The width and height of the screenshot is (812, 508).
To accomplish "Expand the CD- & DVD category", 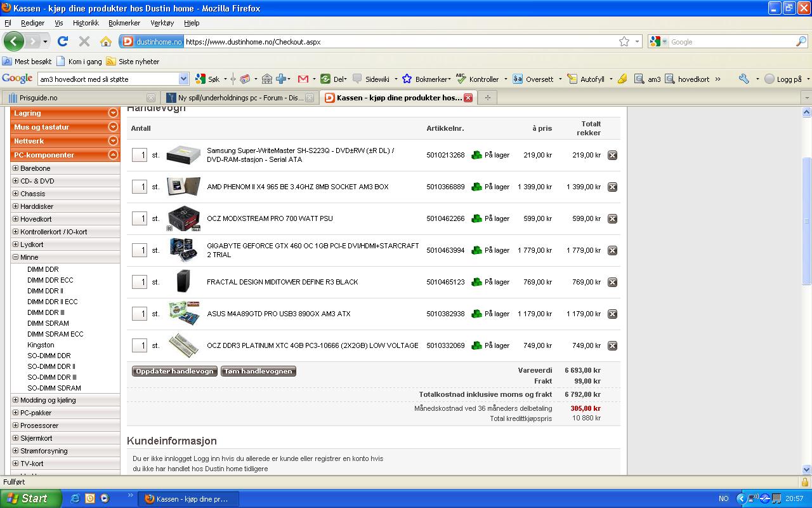I will click(x=16, y=181).
